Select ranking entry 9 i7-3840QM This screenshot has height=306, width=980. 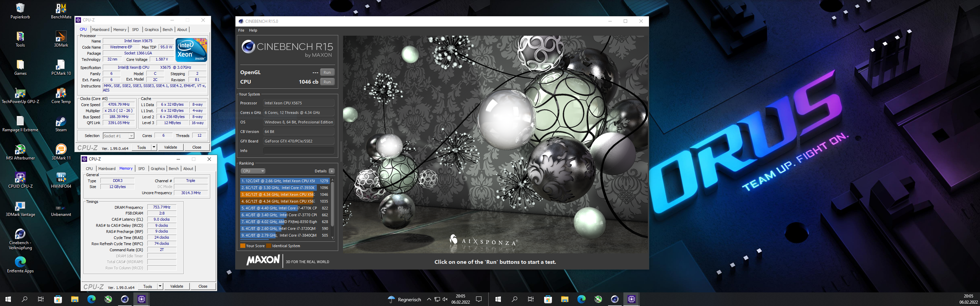284,235
